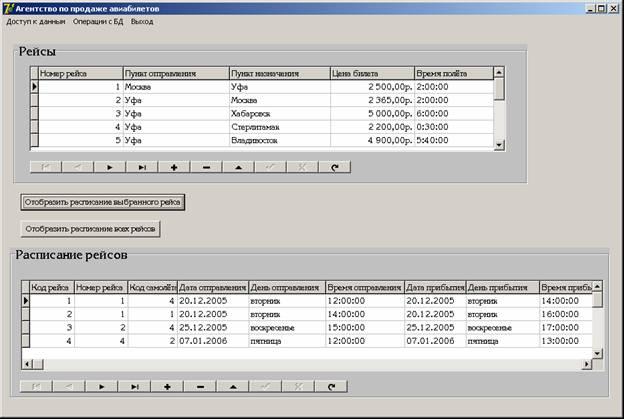Remove record using minus in Расписание рейсов navigator
Viewport: 624px width, 419px height.
[x=200, y=385]
